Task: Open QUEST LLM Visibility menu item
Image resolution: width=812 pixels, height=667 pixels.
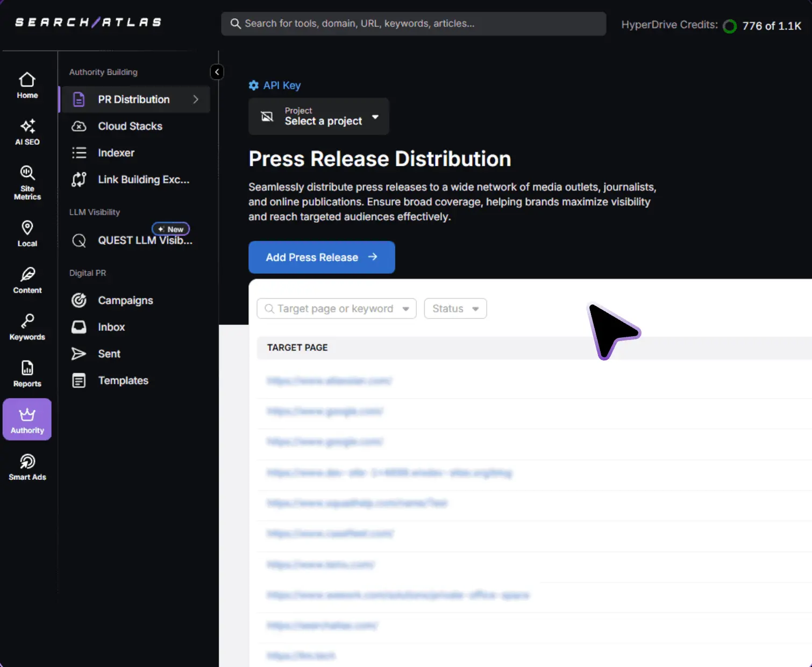Action: [144, 240]
